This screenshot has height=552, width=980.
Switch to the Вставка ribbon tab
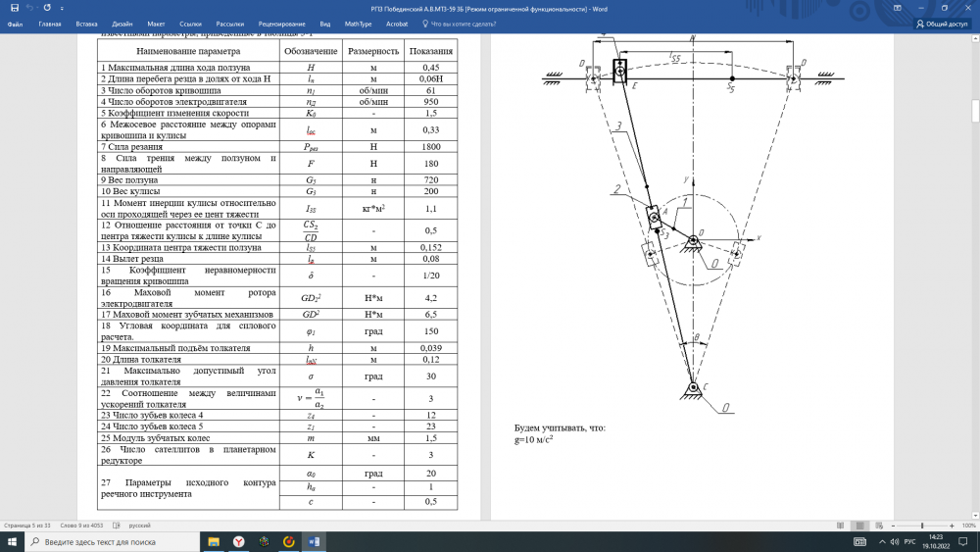[x=86, y=24]
